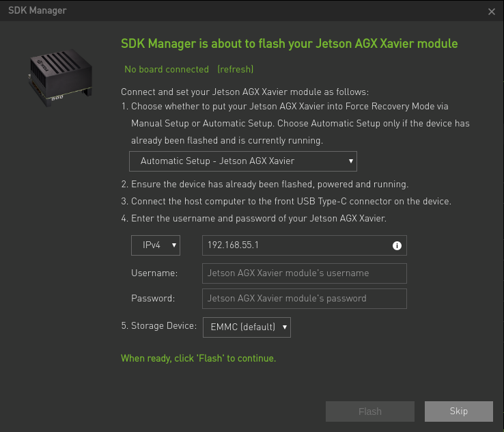Focus the Username input field
This screenshot has height=432, width=504.
tap(304, 273)
